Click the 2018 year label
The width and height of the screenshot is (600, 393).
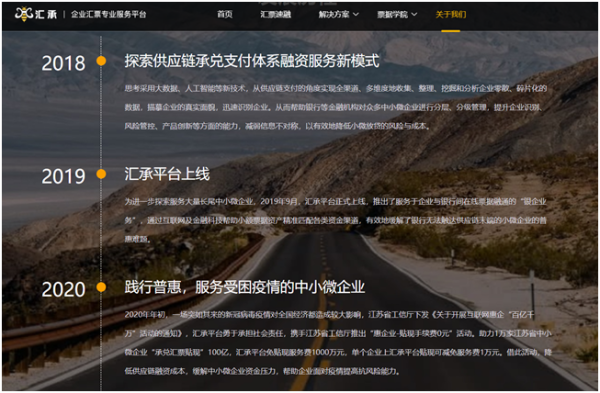[64, 63]
